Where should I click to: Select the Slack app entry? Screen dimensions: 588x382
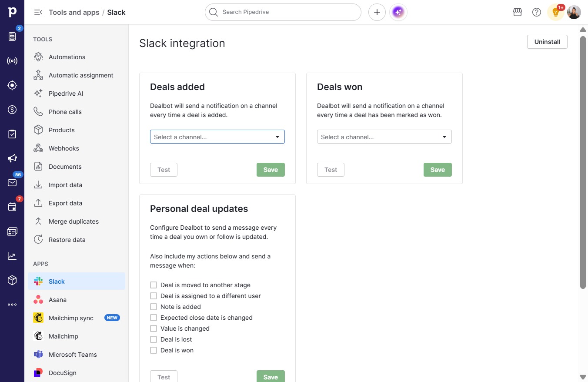[x=77, y=281]
